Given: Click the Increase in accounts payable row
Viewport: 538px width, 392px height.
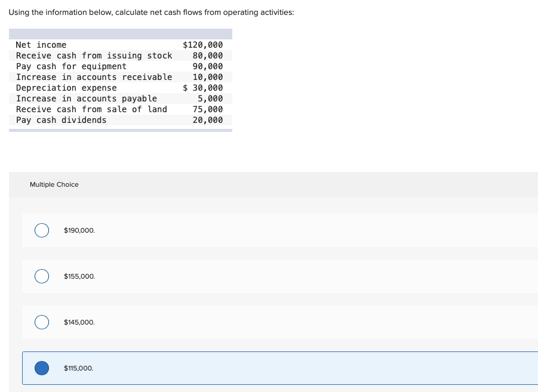Looking at the screenshot, I should (x=119, y=98).
